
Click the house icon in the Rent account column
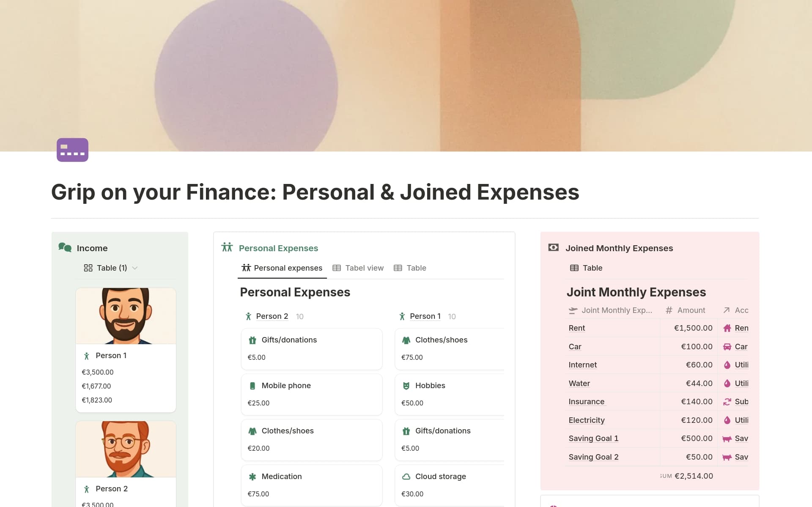pos(727,328)
